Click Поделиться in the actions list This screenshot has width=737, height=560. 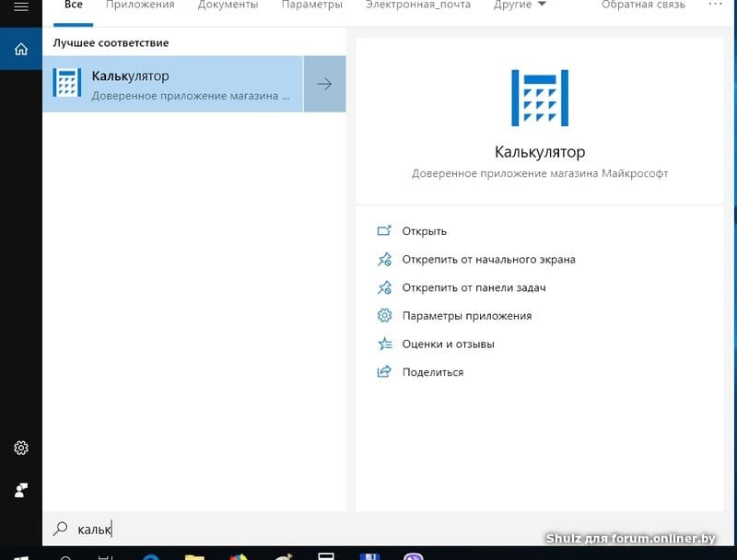(x=432, y=372)
